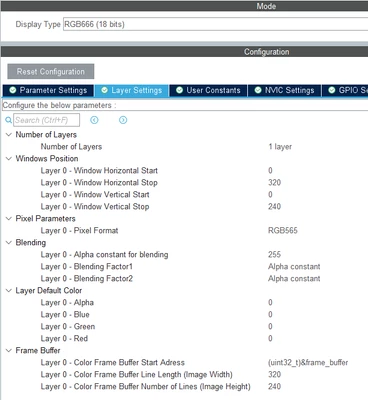
Task: Open the Display Type combo box
Action: (216, 24)
